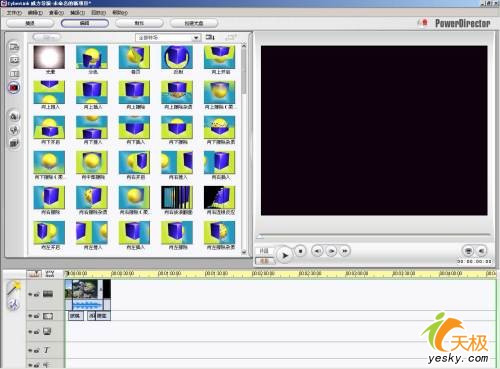Play the preview with the play button
The width and height of the screenshot is (500, 369).
[x=284, y=256]
